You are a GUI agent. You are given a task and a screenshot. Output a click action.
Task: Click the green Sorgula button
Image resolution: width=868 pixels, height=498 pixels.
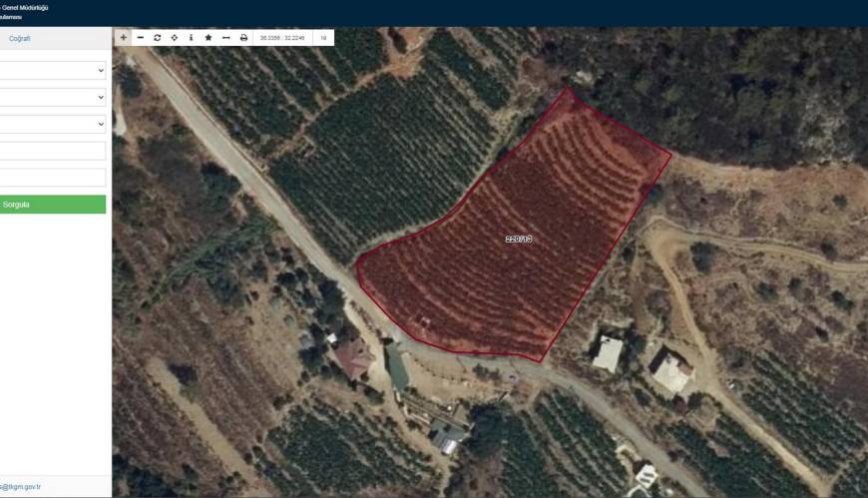coord(53,204)
